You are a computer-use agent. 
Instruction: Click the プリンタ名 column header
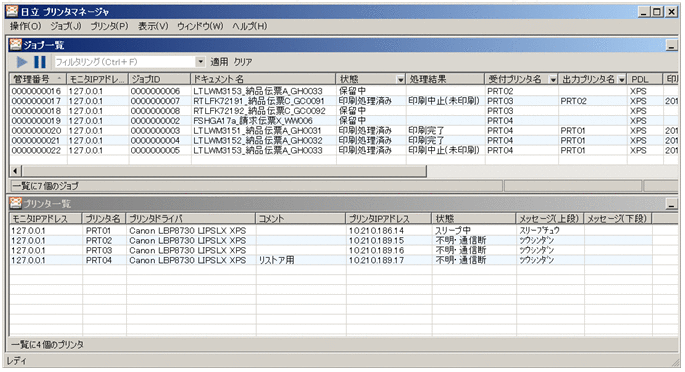[104, 218]
